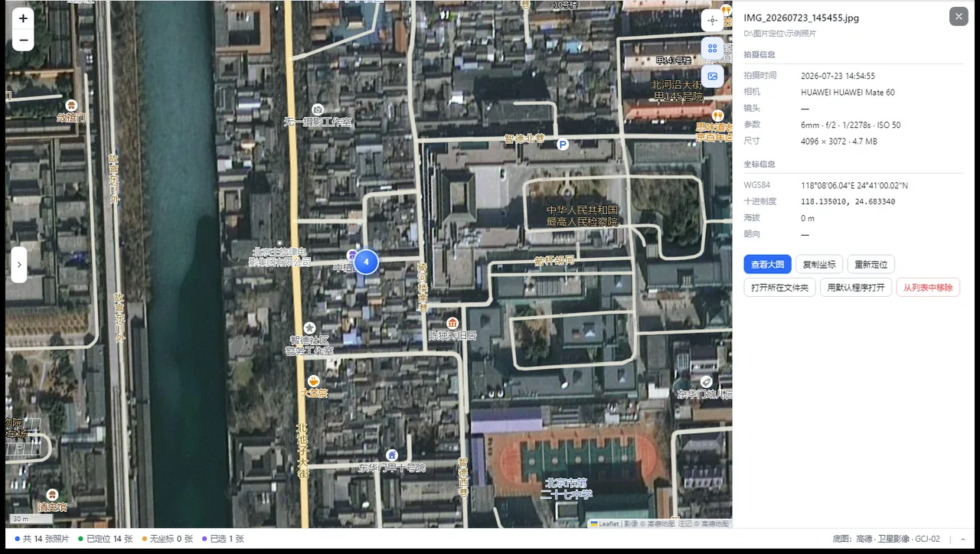Image resolution: width=980 pixels, height=554 pixels.
Task: Click the capture time 2026-07-23 14:54:55
Action: [838, 76]
